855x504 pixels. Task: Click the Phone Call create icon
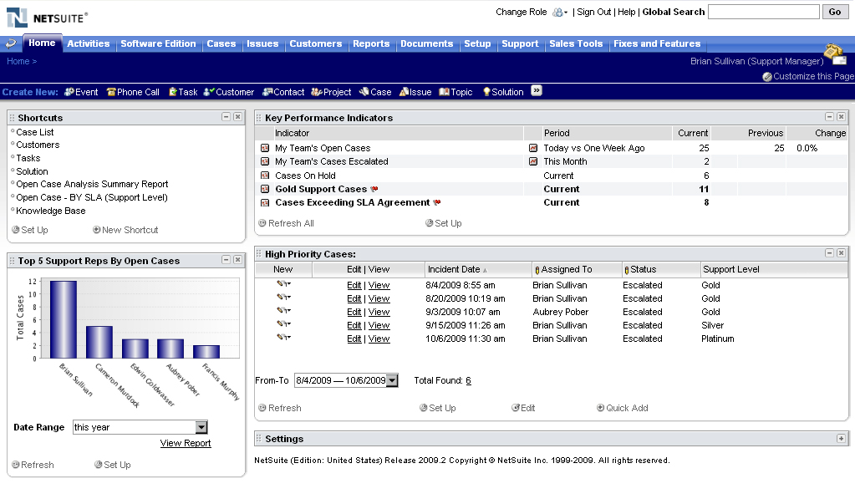[x=111, y=92]
